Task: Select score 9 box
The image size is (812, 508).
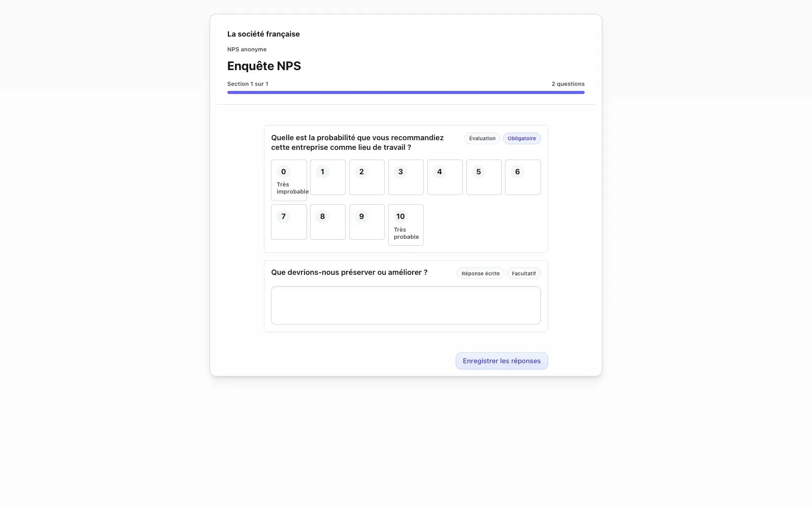Action: 367,222
